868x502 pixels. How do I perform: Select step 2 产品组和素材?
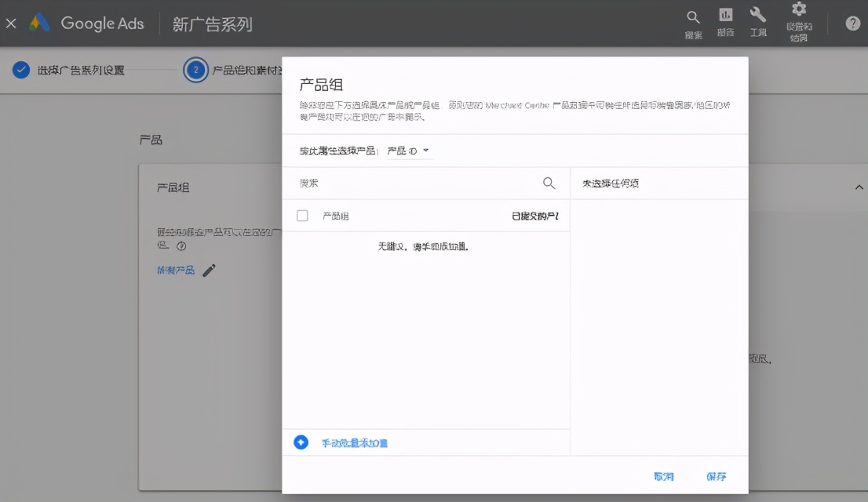[x=237, y=69]
